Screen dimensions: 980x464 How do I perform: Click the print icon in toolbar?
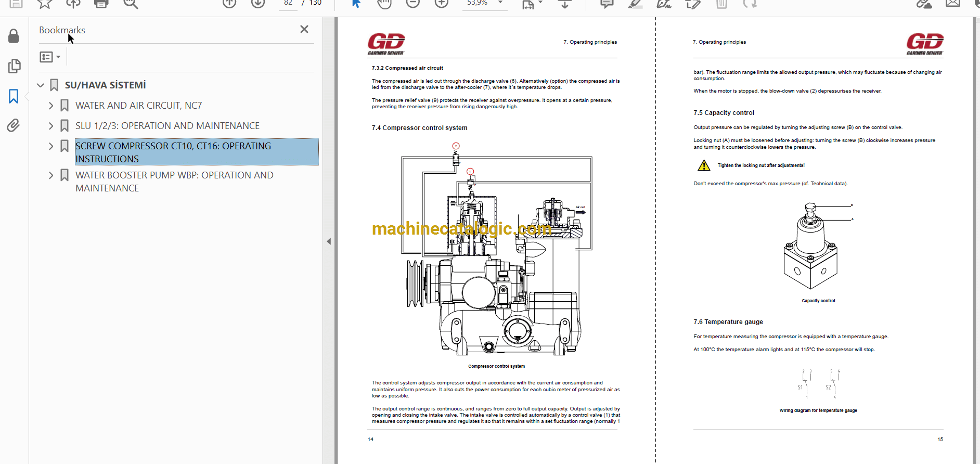tap(101, 4)
